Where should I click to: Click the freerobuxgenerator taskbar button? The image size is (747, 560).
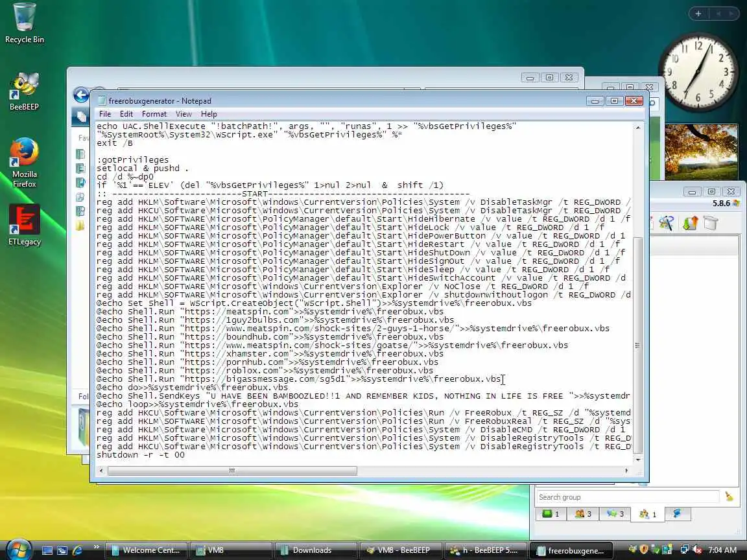coord(571,550)
